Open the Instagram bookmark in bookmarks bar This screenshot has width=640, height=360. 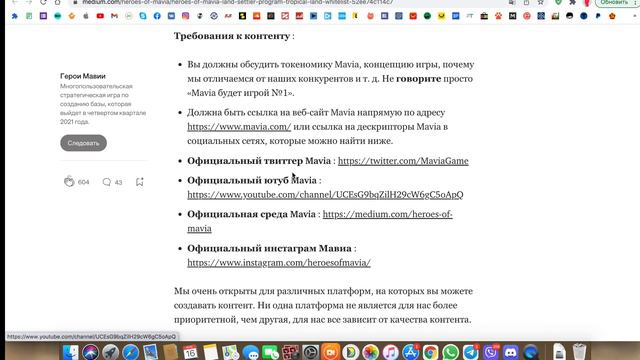coord(186,16)
